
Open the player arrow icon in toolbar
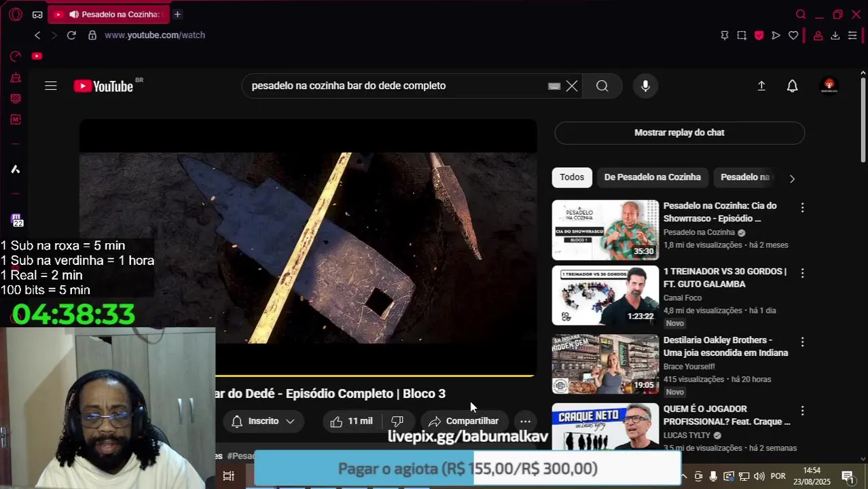(x=776, y=35)
